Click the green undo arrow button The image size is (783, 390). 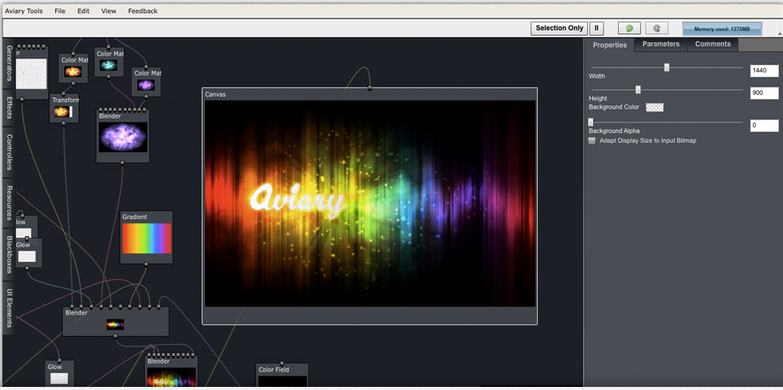pyautogui.click(x=629, y=28)
